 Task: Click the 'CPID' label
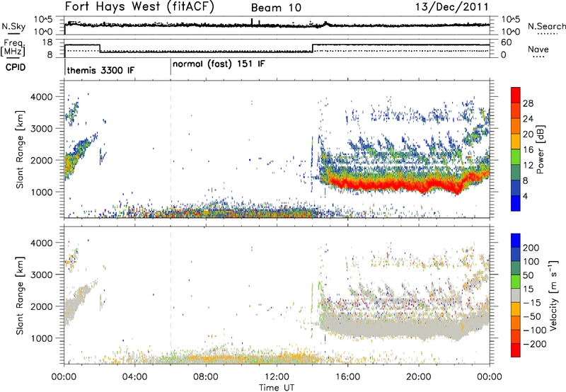(x=16, y=67)
